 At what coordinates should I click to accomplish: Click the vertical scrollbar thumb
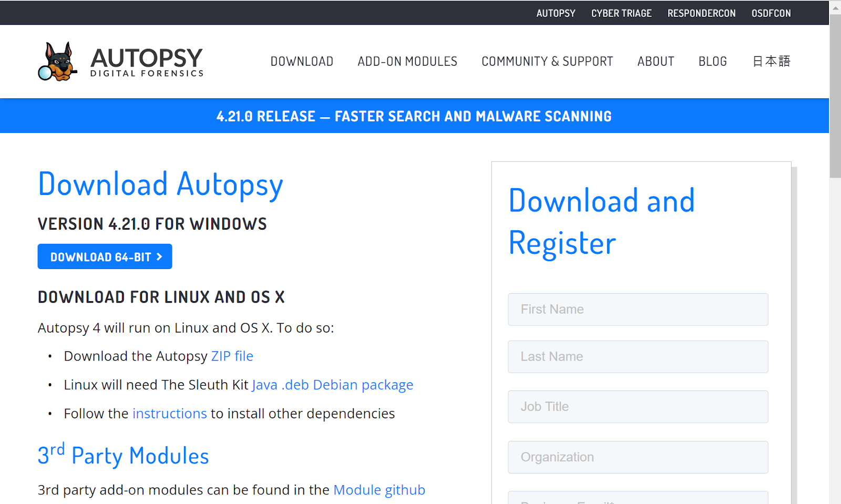(x=835, y=97)
